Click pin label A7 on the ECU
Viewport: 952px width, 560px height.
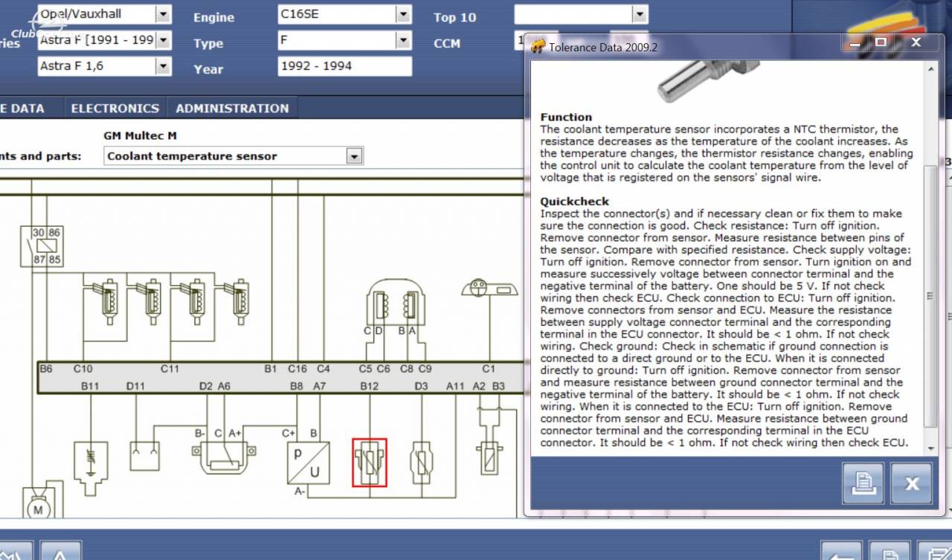(319, 386)
